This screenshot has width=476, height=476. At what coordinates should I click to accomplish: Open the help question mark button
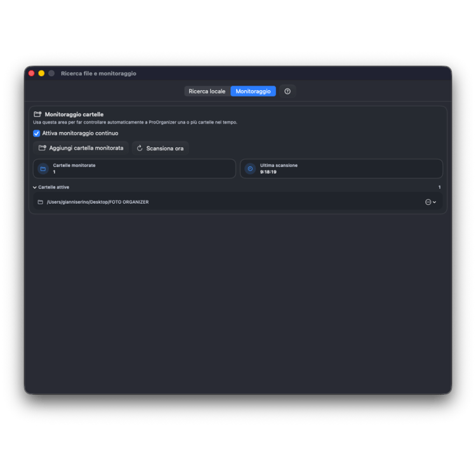288,91
